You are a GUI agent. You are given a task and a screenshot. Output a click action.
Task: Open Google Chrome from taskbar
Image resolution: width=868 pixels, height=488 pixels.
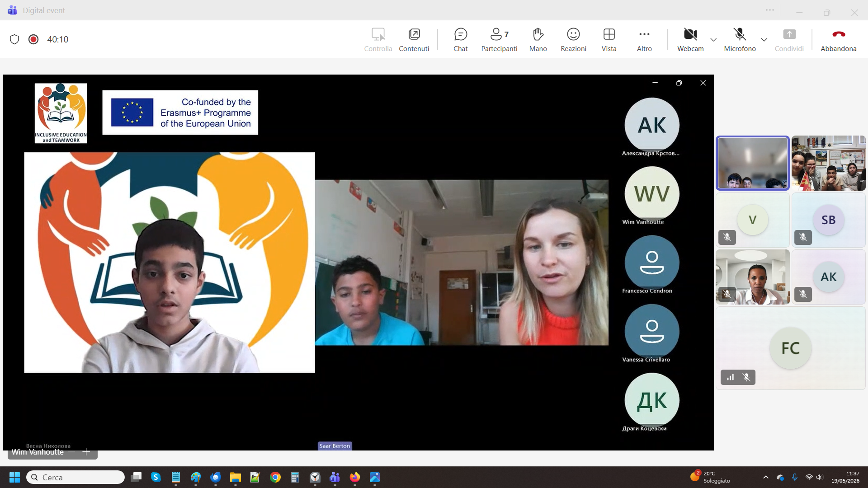click(275, 477)
